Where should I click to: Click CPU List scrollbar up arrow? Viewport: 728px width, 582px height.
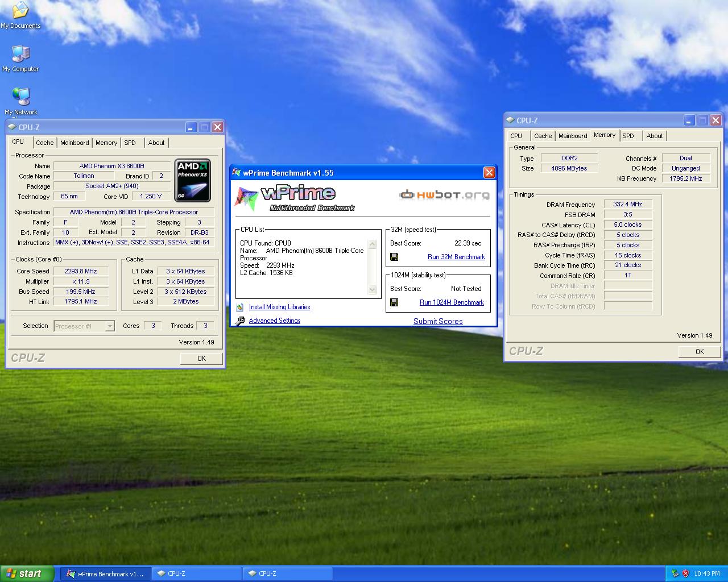(x=373, y=244)
